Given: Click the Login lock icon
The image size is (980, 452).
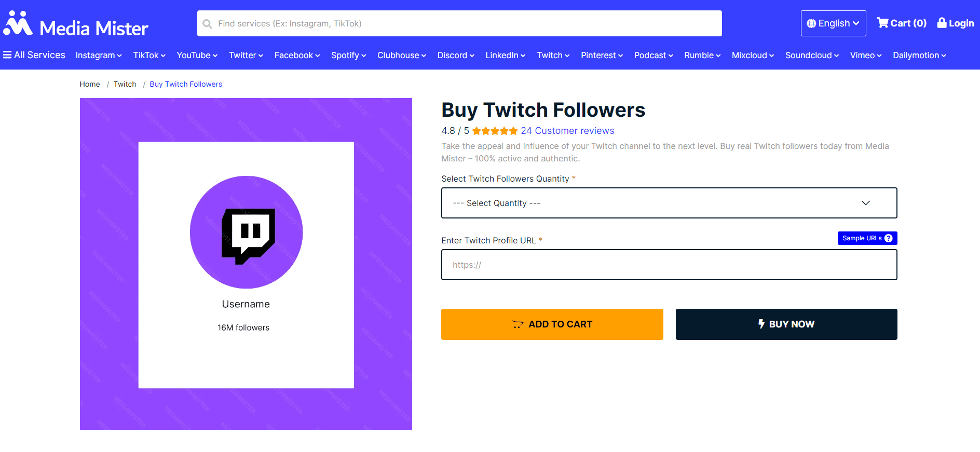Looking at the screenshot, I should 942,23.
